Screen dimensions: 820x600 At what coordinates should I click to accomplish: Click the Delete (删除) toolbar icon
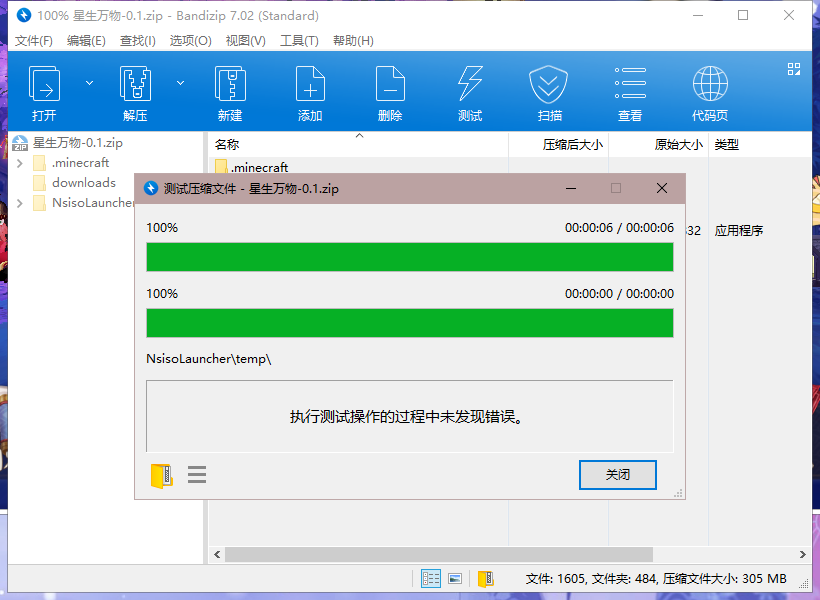pos(390,84)
